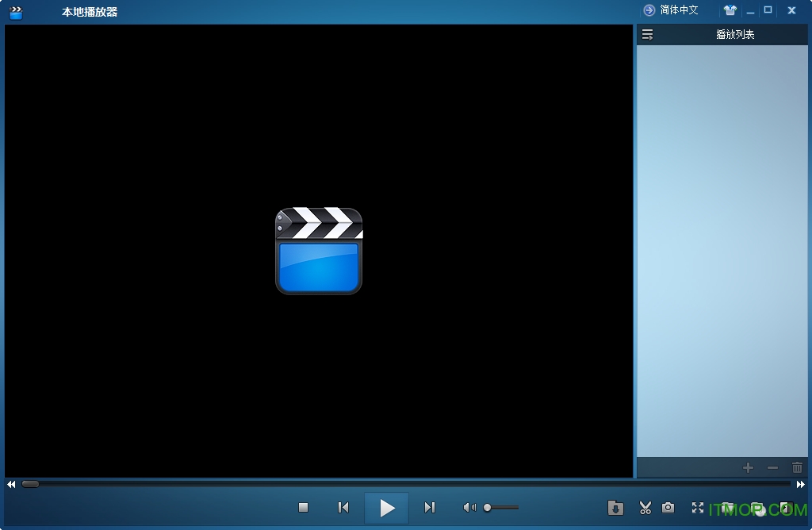Remove item with playlist minus button

click(x=772, y=468)
